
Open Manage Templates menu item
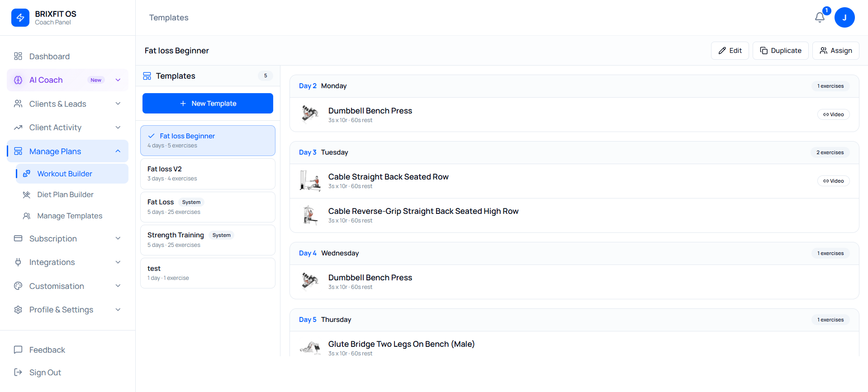pyautogui.click(x=72, y=216)
